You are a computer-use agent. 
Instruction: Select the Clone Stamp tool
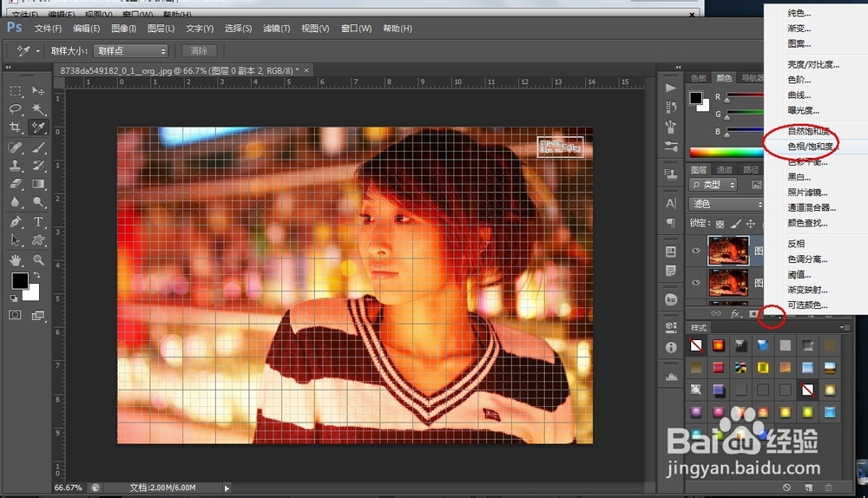click(16, 166)
